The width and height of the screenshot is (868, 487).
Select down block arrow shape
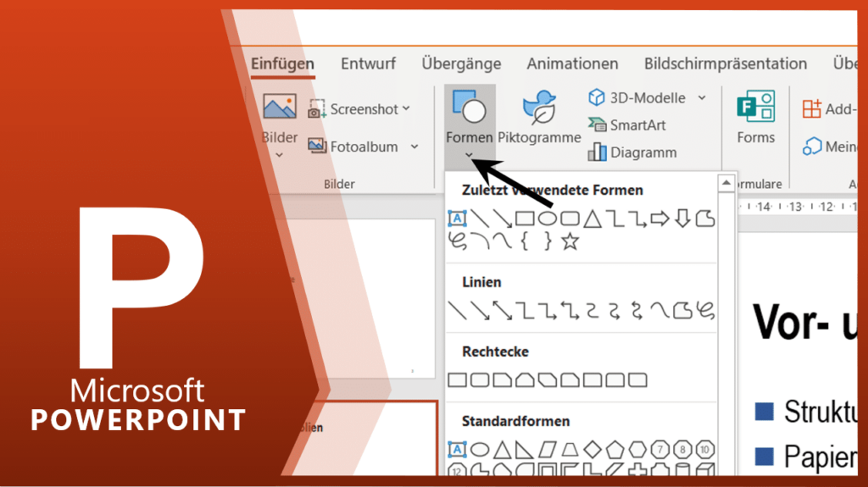pos(682,219)
